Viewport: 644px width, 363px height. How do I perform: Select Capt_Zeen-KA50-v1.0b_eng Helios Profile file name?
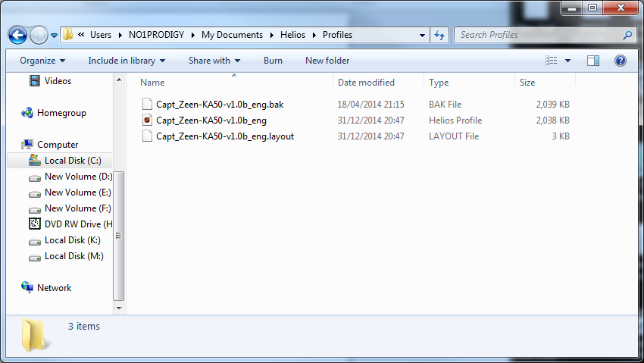pos(211,120)
